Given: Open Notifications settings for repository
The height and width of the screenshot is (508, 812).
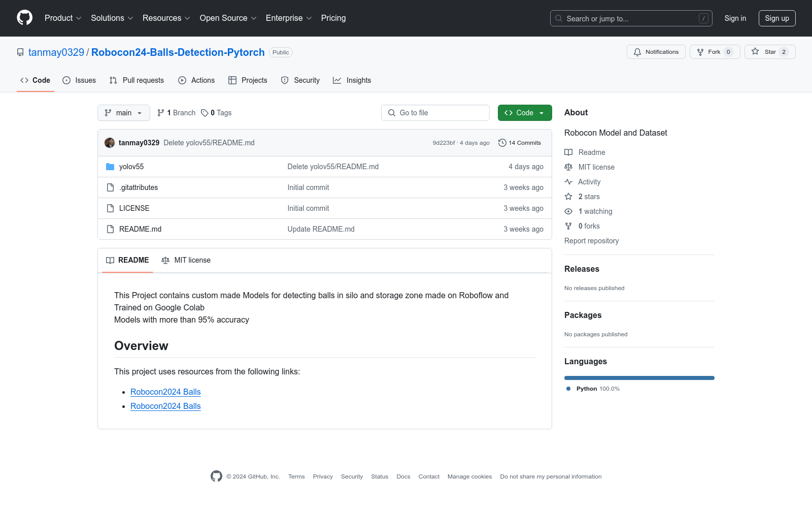Looking at the screenshot, I should coord(656,52).
